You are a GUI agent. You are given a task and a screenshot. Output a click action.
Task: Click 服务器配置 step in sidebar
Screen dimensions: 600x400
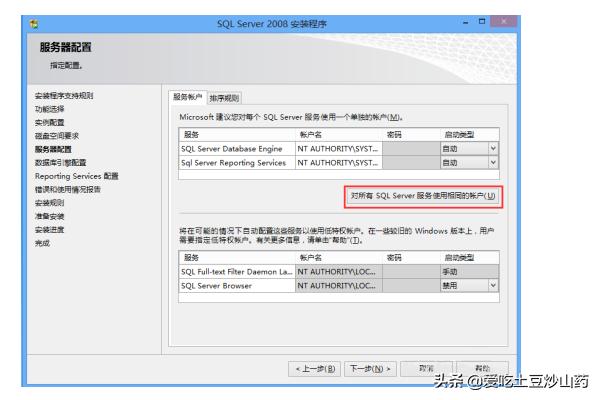(x=53, y=149)
